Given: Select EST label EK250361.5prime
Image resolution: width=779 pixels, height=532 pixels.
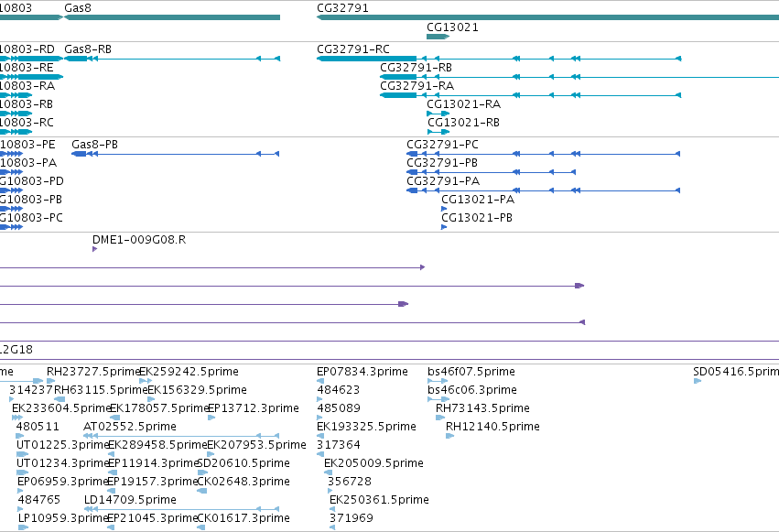Looking at the screenshot, I should point(379,500).
